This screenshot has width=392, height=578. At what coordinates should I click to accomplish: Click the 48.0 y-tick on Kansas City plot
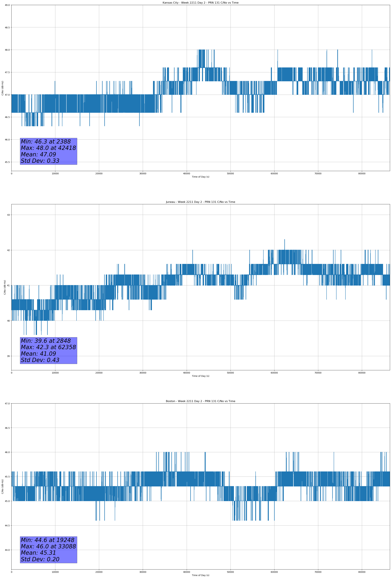tap(7, 50)
